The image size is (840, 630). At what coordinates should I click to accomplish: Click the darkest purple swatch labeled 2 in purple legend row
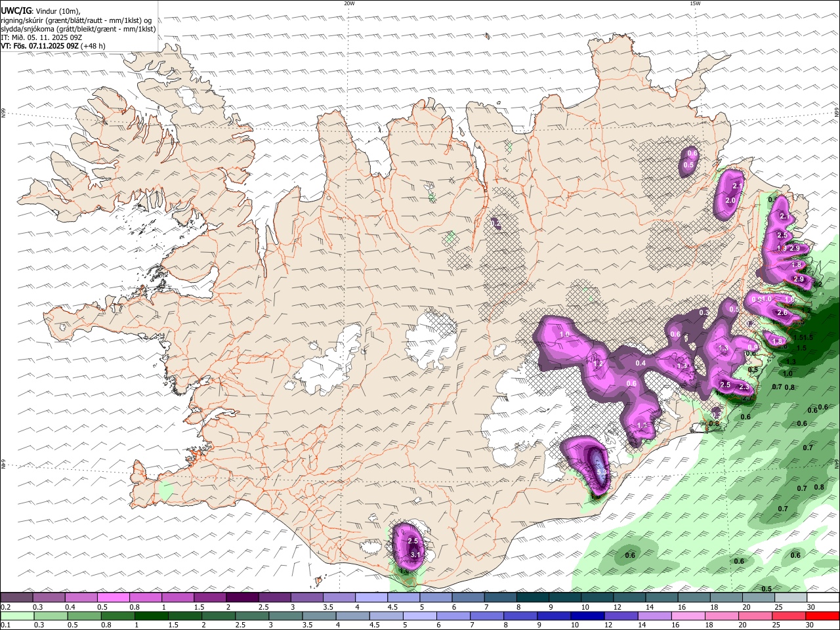pos(241,597)
